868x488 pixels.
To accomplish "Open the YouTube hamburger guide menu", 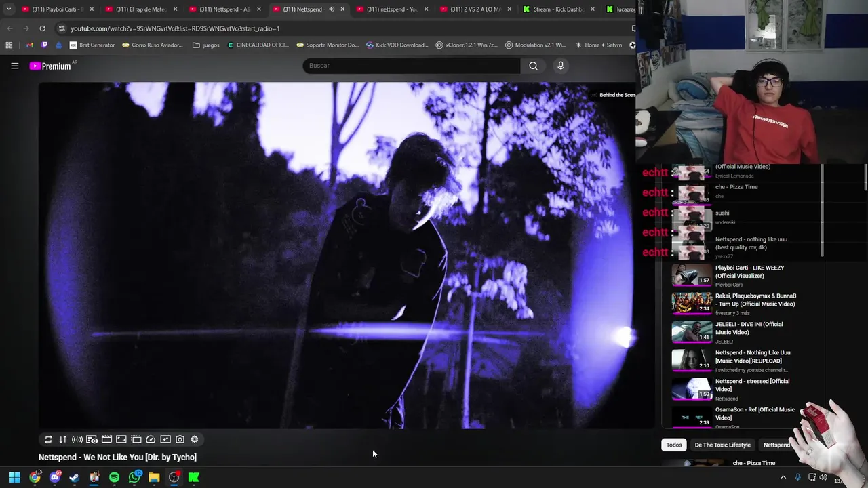I will 14,66.
